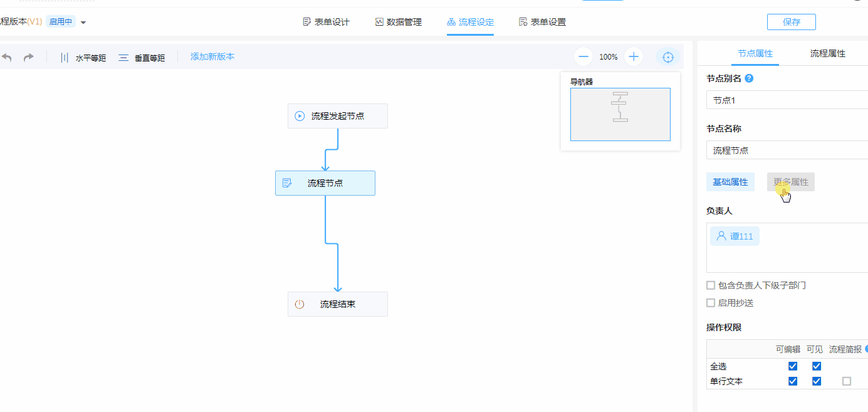This screenshot has width=868, height=412.
Task: Select the 流程结束 node on canvas
Action: click(337, 304)
